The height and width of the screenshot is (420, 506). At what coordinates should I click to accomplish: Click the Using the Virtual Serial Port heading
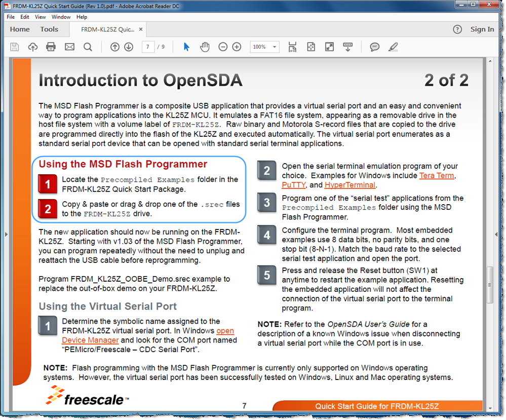[108, 307]
